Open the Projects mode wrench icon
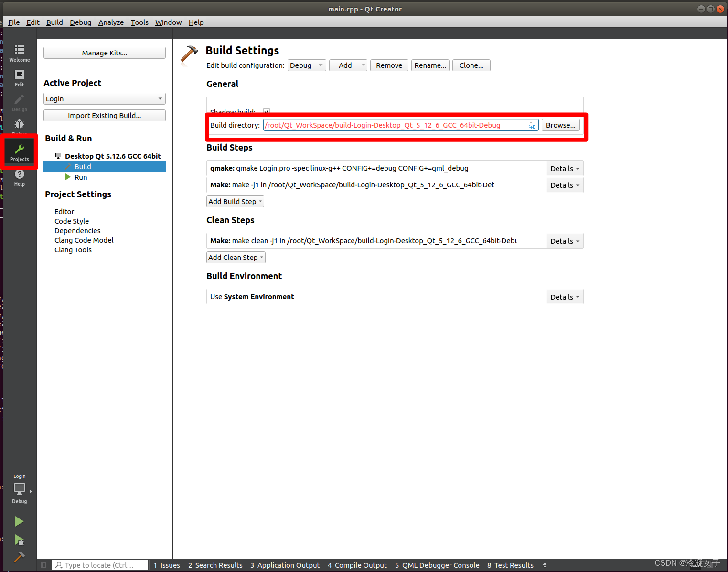 click(19, 149)
